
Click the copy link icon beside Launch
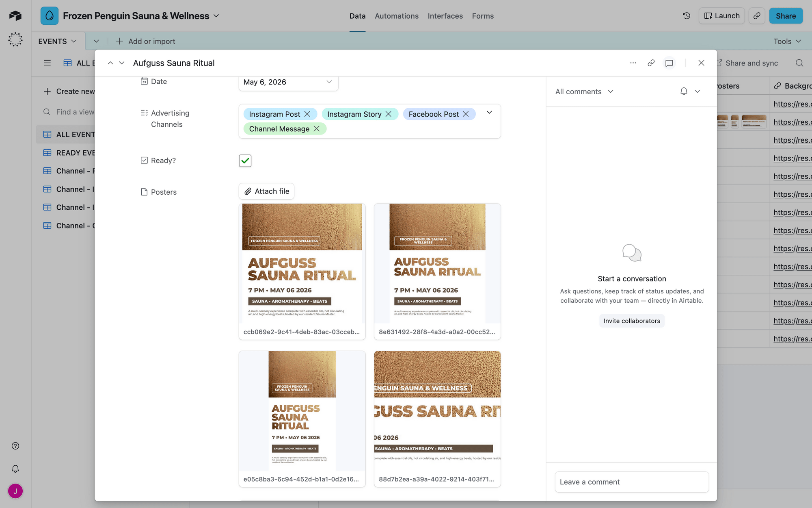[x=757, y=16]
